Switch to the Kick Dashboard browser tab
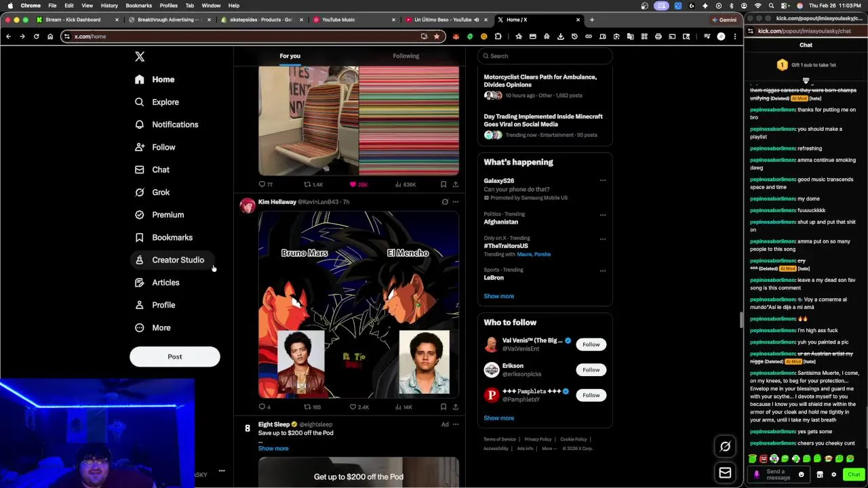 (79, 20)
